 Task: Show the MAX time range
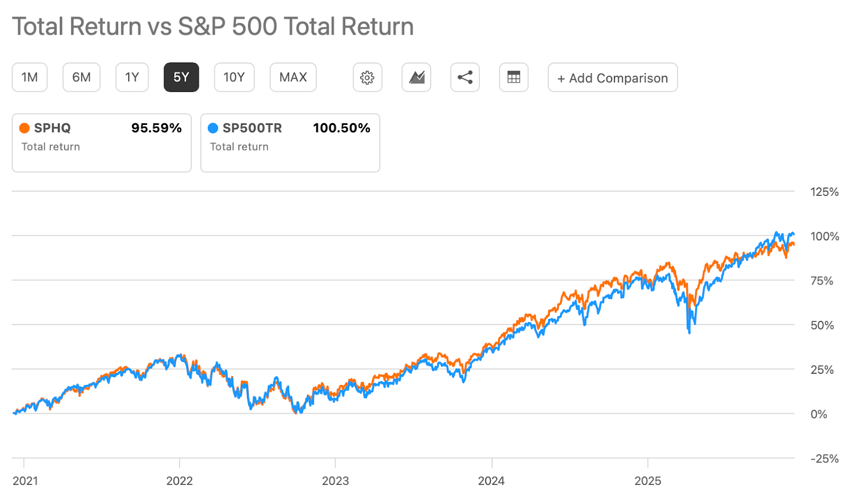(293, 77)
